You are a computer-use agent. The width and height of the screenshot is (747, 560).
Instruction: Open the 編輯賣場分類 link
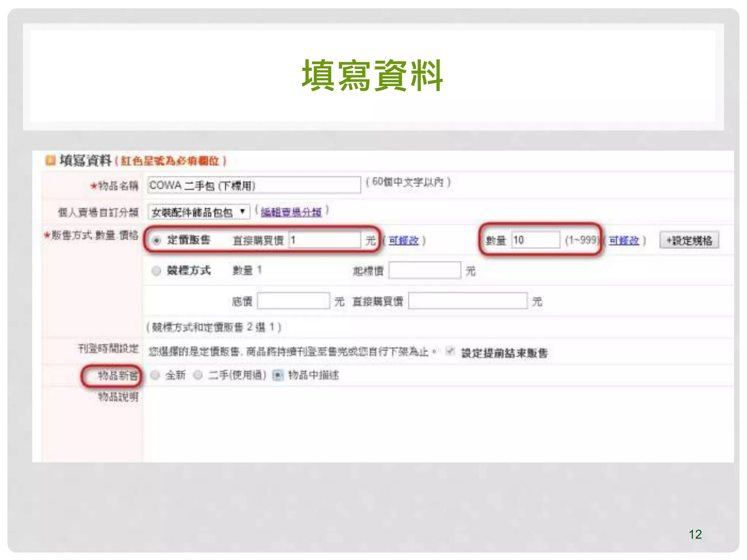point(291,212)
